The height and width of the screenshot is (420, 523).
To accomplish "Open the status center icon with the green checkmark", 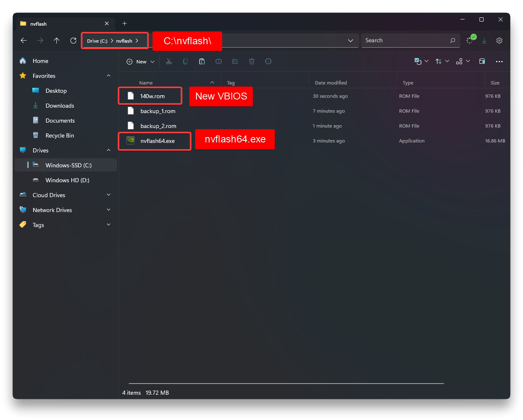I will pos(470,40).
